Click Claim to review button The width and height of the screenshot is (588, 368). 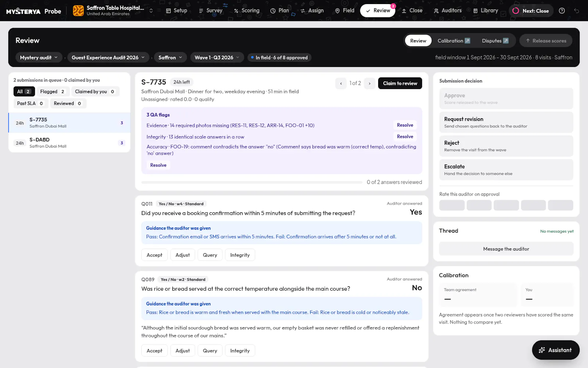coord(400,83)
